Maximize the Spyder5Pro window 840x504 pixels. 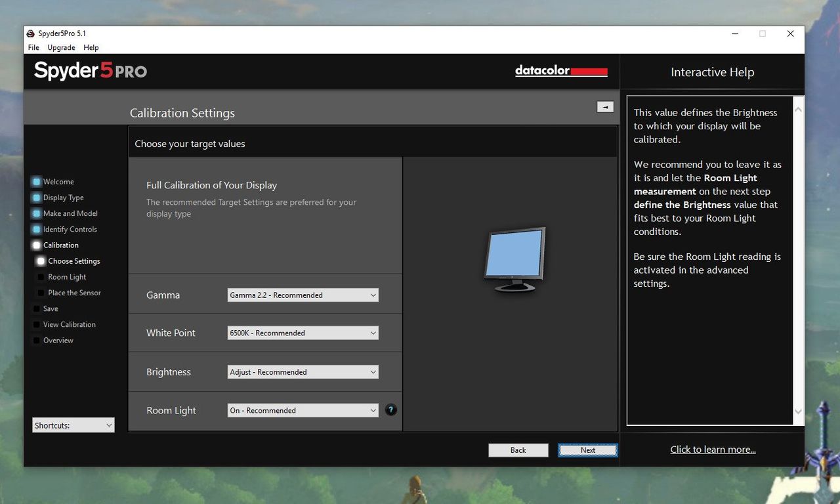[763, 33]
